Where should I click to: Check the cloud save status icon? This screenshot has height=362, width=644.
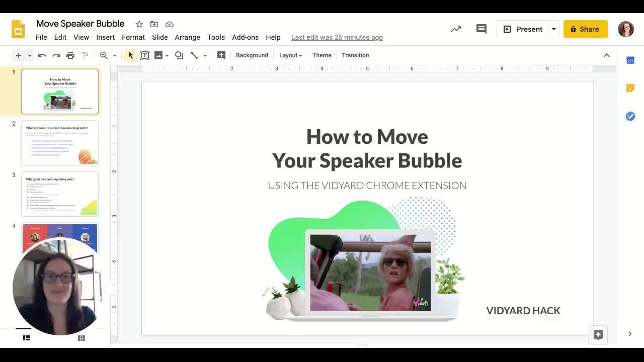170,24
